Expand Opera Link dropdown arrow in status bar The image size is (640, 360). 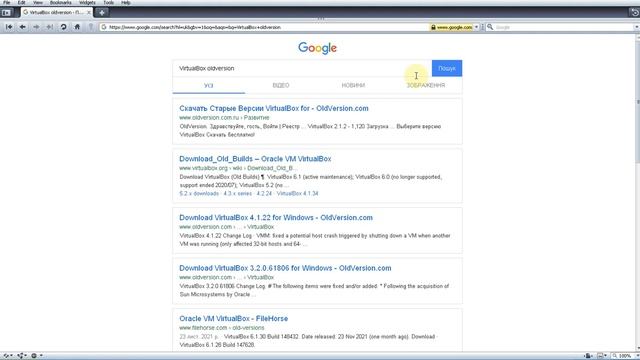click(12, 356)
